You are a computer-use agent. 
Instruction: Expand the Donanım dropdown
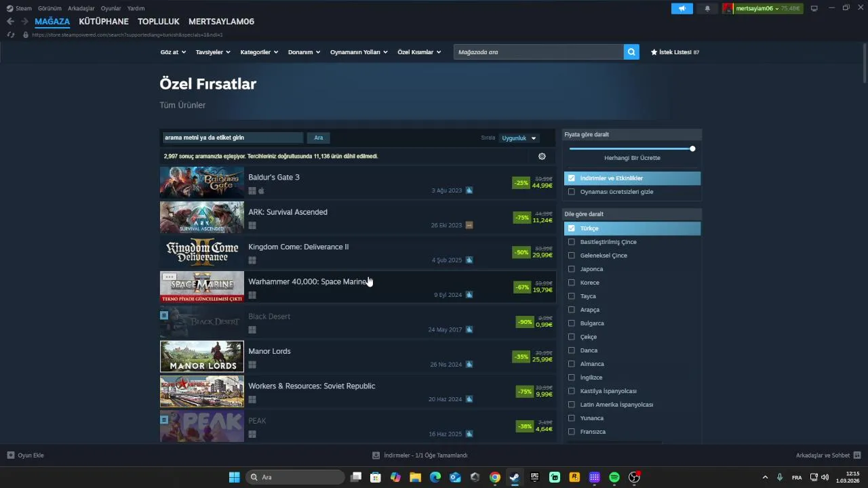304,52
